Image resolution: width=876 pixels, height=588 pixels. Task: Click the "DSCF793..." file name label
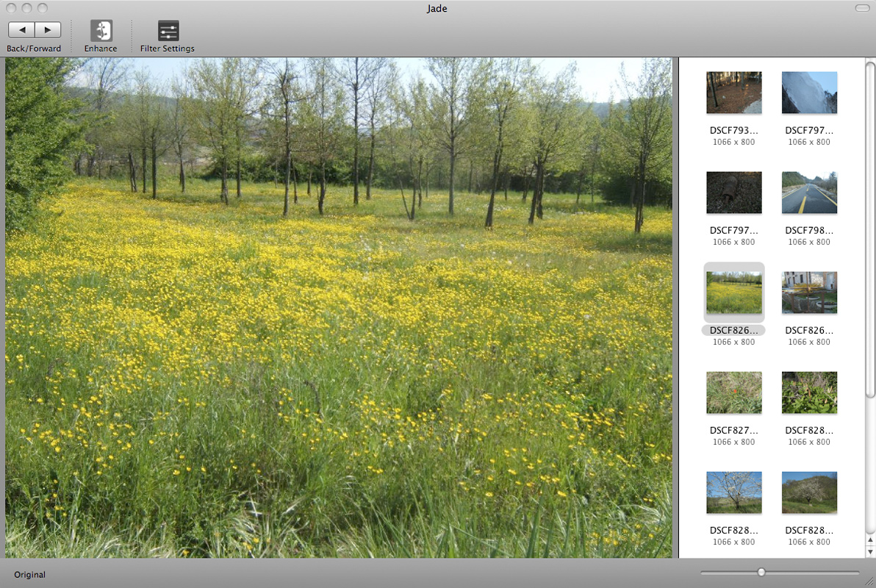click(x=733, y=130)
